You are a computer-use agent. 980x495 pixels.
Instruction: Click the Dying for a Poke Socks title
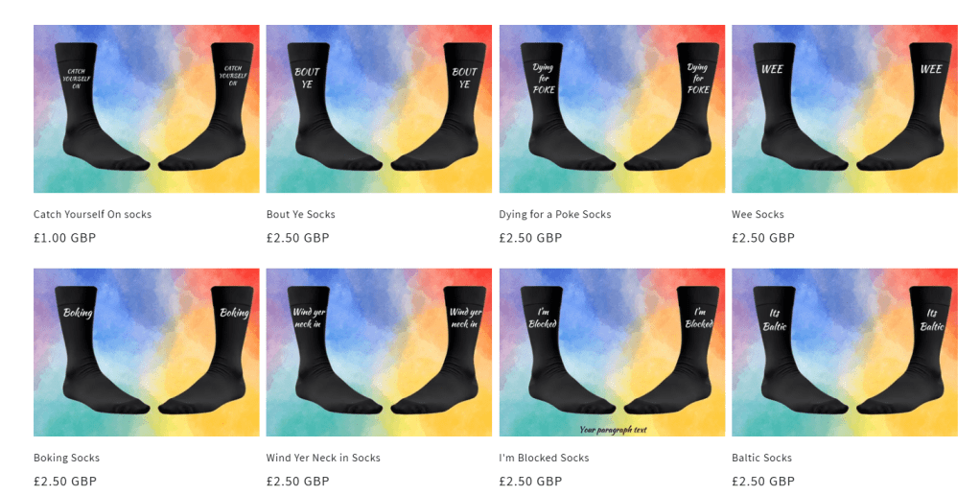(x=555, y=214)
